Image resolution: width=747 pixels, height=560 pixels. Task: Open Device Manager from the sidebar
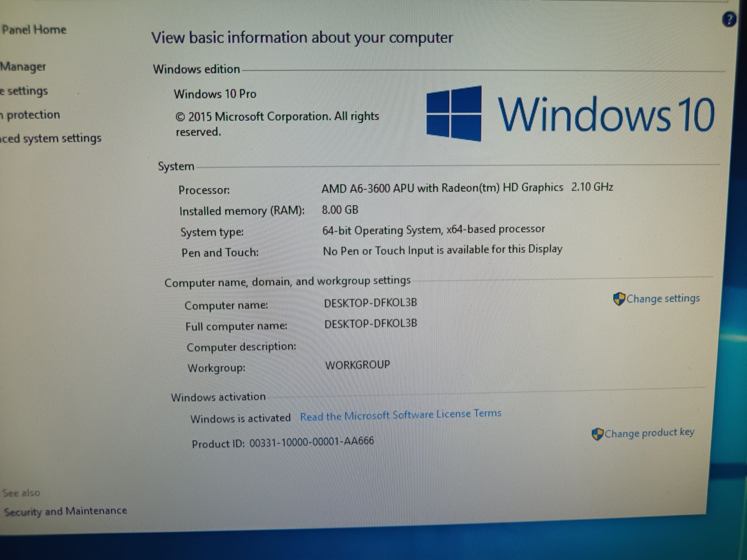tap(23, 67)
